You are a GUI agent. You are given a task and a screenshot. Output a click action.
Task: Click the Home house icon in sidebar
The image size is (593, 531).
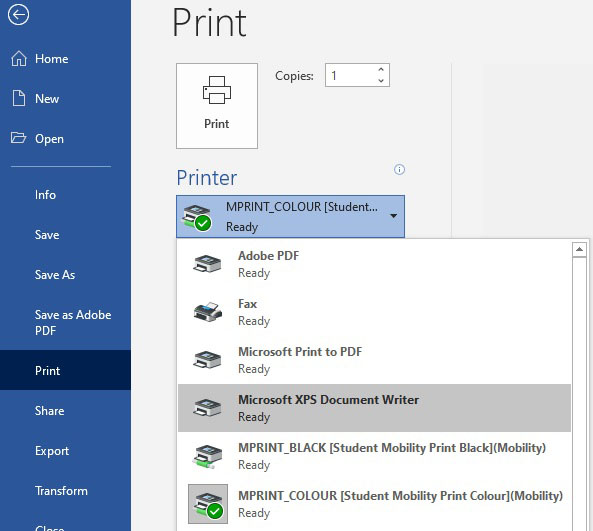[19, 59]
